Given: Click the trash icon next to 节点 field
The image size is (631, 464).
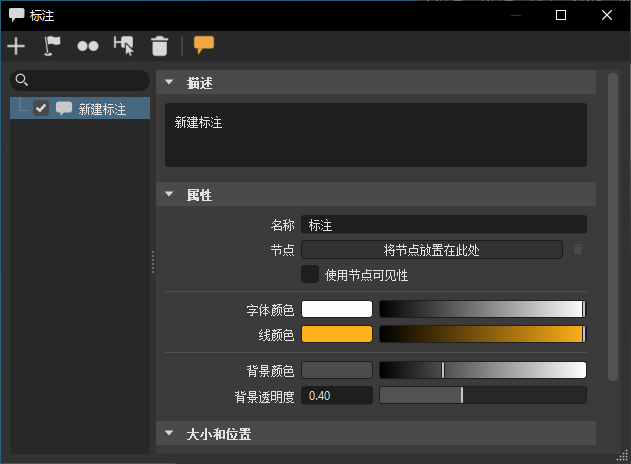Looking at the screenshot, I should point(577,250).
